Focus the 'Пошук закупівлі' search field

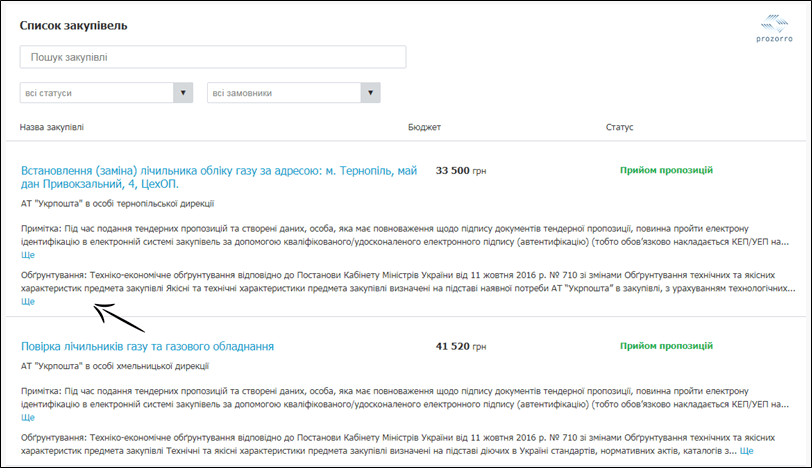[x=212, y=58]
